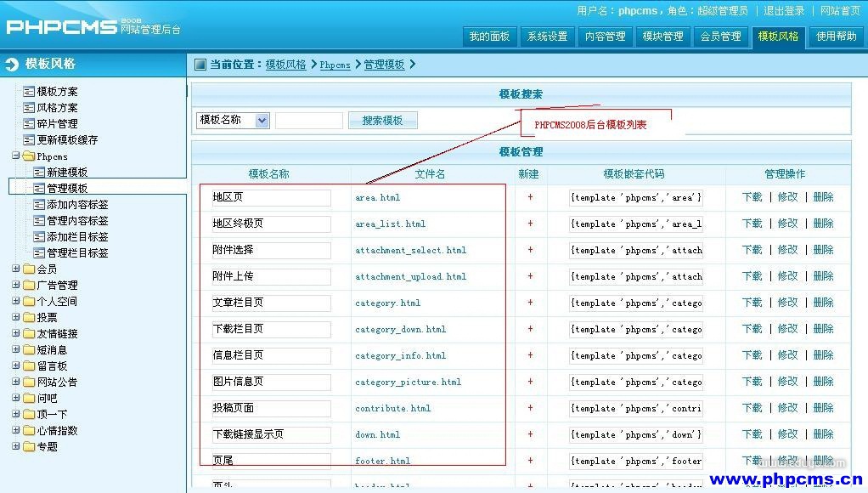
Task: Click the plus icon for category.html row
Action: (530, 303)
